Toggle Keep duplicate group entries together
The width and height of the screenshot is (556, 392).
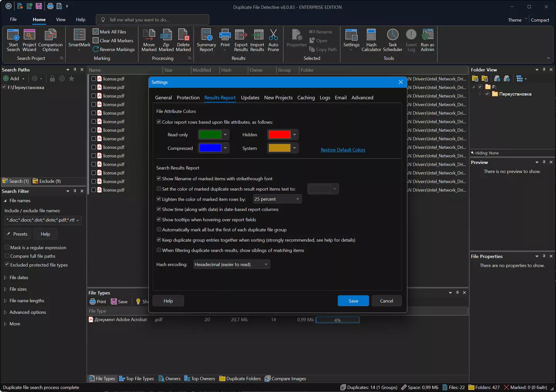[x=159, y=240]
